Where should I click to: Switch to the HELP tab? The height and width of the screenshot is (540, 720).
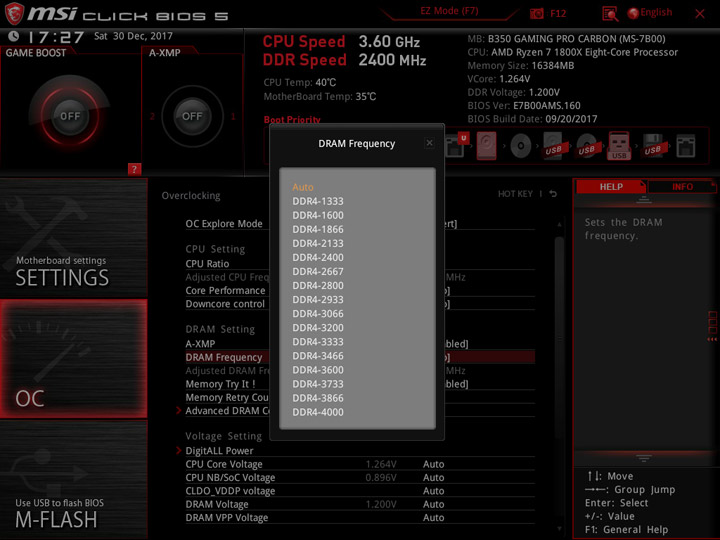pyautogui.click(x=611, y=187)
